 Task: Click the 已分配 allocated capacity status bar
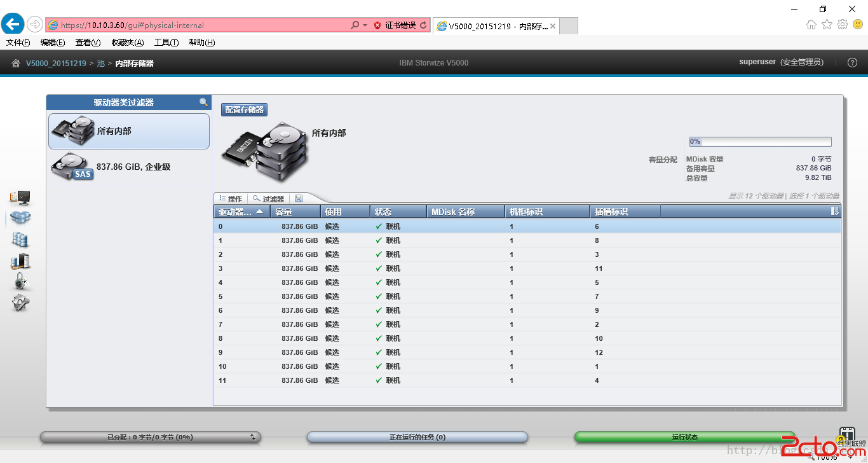tap(151, 438)
